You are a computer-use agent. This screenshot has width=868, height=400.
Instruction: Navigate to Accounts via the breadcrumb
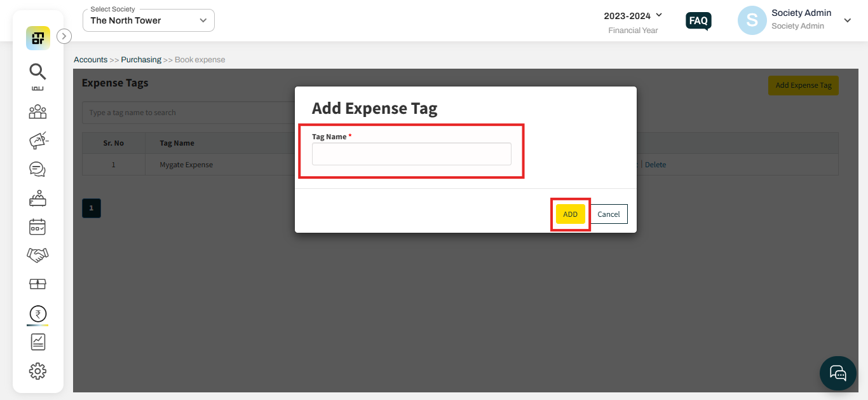[x=90, y=59]
